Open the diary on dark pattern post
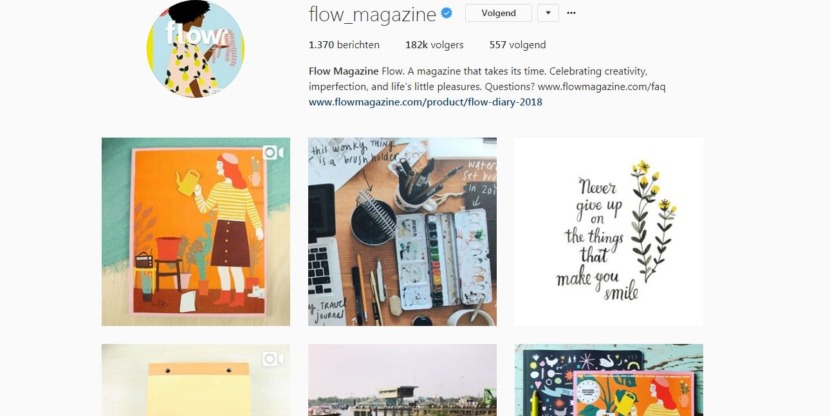The width and height of the screenshot is (830, 416). pos(609,380)
